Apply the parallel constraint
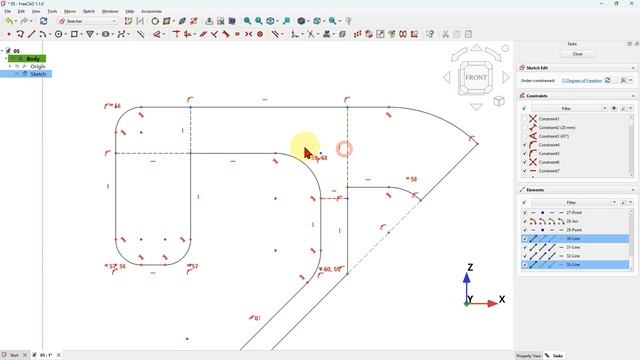 pos(203,34)
